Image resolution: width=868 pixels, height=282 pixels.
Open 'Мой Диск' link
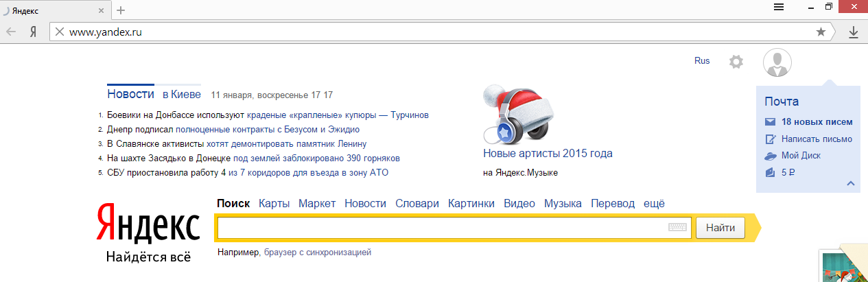click(x=801, y=156)
